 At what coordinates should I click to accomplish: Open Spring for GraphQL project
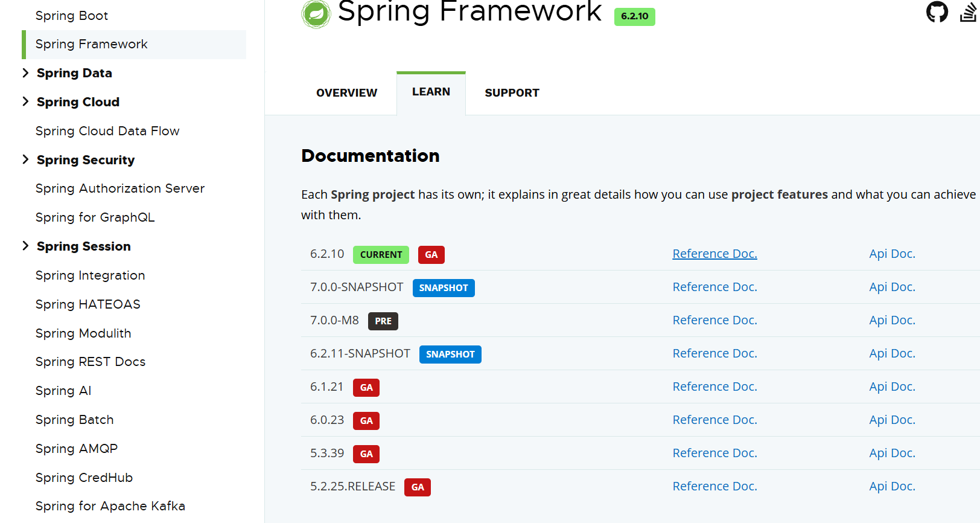tap(95, 217)
